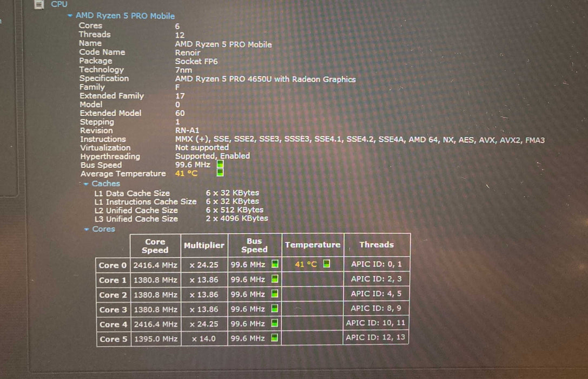This screenshot has width=588, height=379.
Task: Click L1 Instructions Cache Size label
Action: [x=145, y=201]
